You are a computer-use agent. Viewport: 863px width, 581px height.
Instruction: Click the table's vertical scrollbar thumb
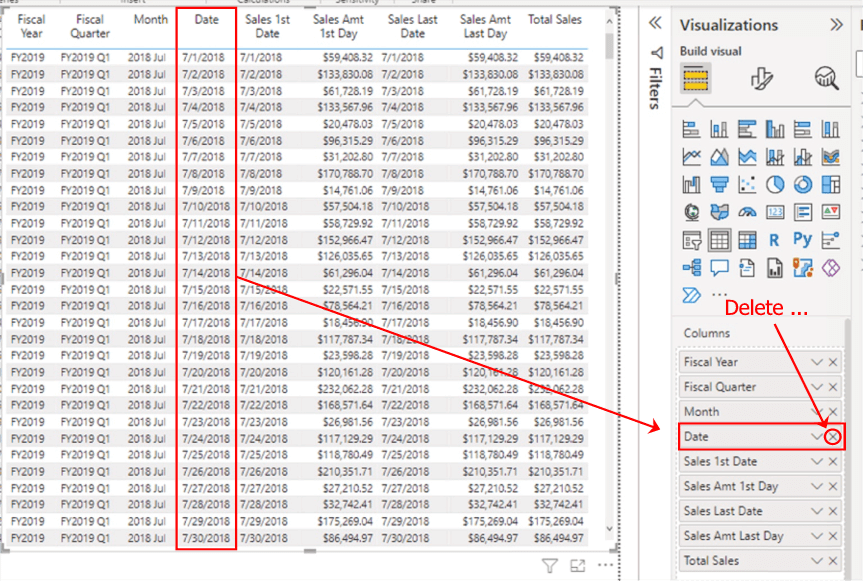pos(609,46)
